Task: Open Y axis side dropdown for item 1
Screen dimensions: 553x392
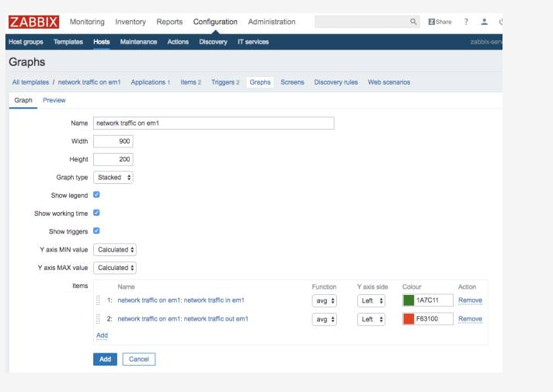Action: (x=371, y=300)
